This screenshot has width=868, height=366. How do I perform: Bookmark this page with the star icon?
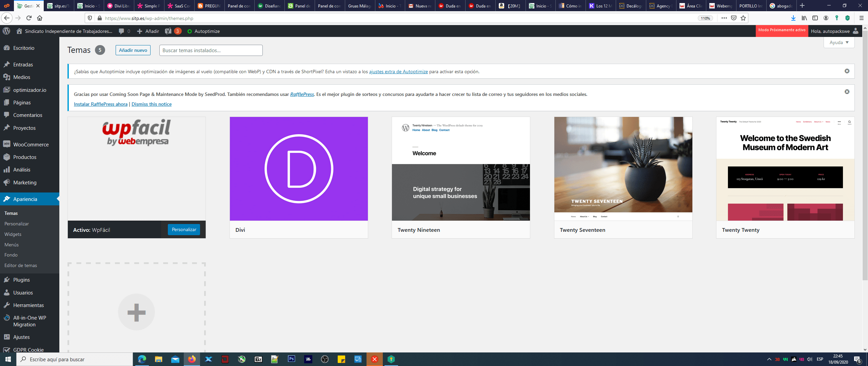[x=743, y=18]
